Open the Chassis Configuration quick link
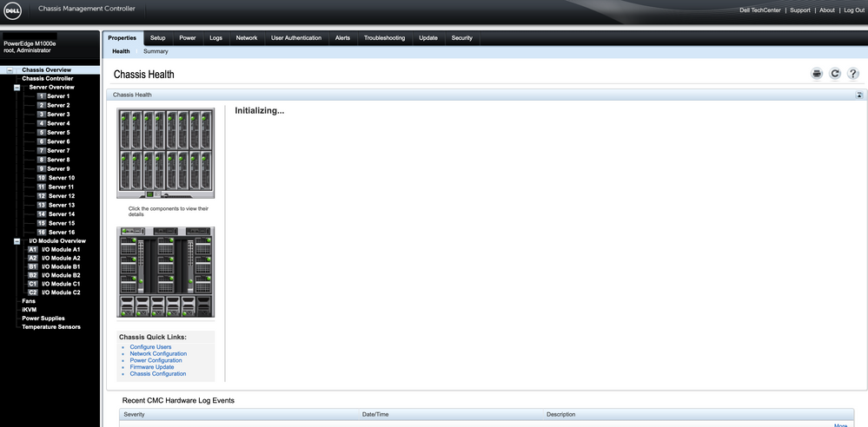Screen dimensions: 868x427 [x=158, y=374]
